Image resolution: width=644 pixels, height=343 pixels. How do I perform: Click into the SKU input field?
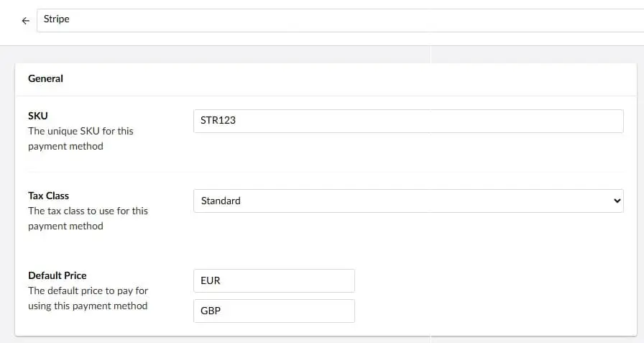[x=408, y=121]
